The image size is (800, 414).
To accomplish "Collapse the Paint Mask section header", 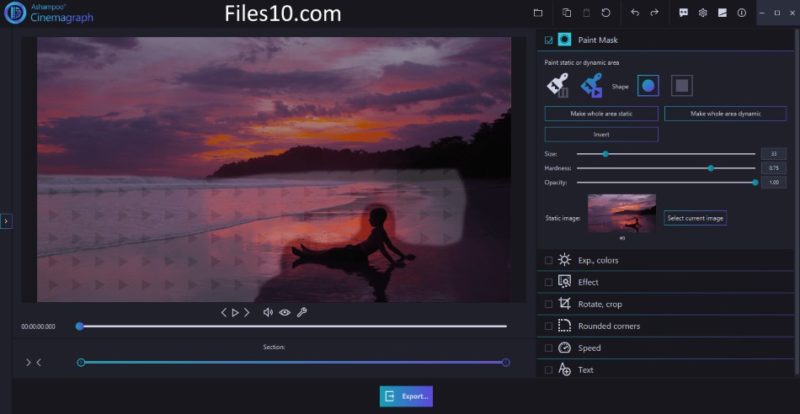I will point(665,40).
